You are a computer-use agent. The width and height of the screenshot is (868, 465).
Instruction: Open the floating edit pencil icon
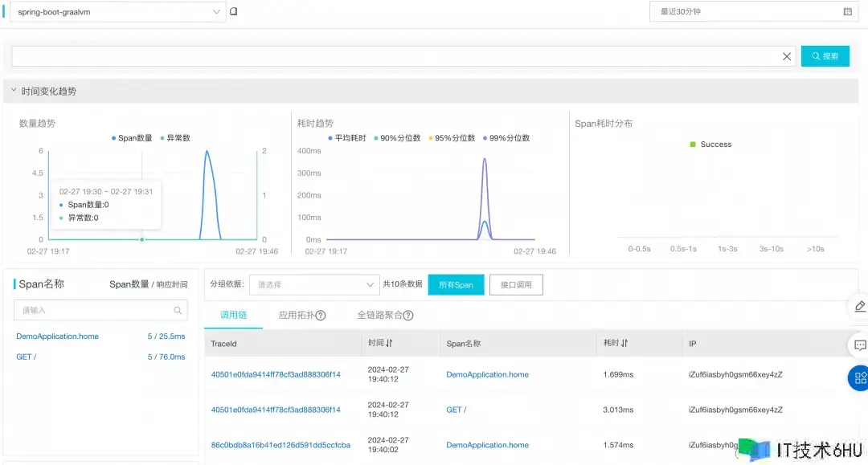click(859, 306)
